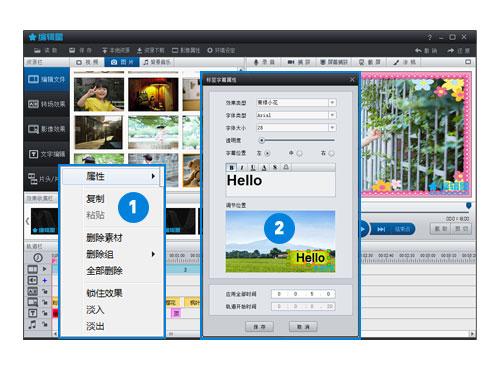Viewport: 500px width, 370px height.
Task: Switch to the 视频 resource tab
Action: (x=87, y=62)
